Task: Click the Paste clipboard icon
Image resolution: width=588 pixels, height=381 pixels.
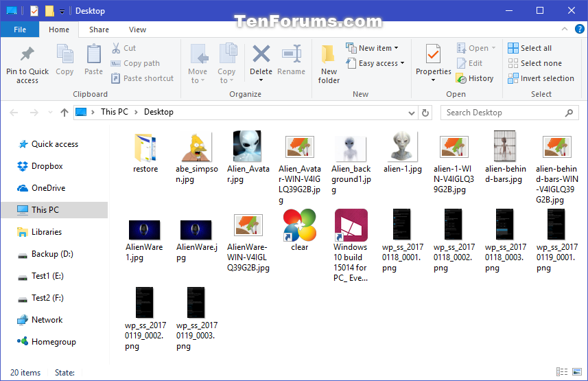Action: point(93,54)
